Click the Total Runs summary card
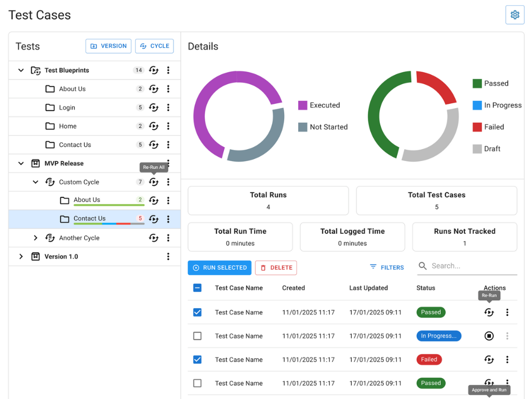532x399 pixels. (269, 201)
